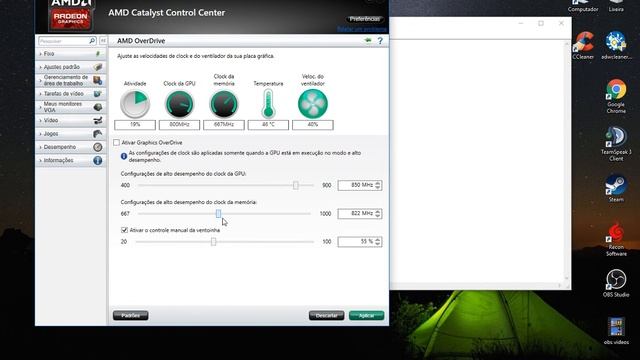Screen dimensions: 640x360
Task: Click the Descartar button
Action: pyautogui.click(x=327, y=316)
